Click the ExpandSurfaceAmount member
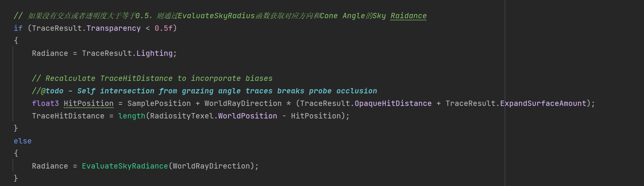The width and height of the screenshot is (644, 186). pos(543,103)
